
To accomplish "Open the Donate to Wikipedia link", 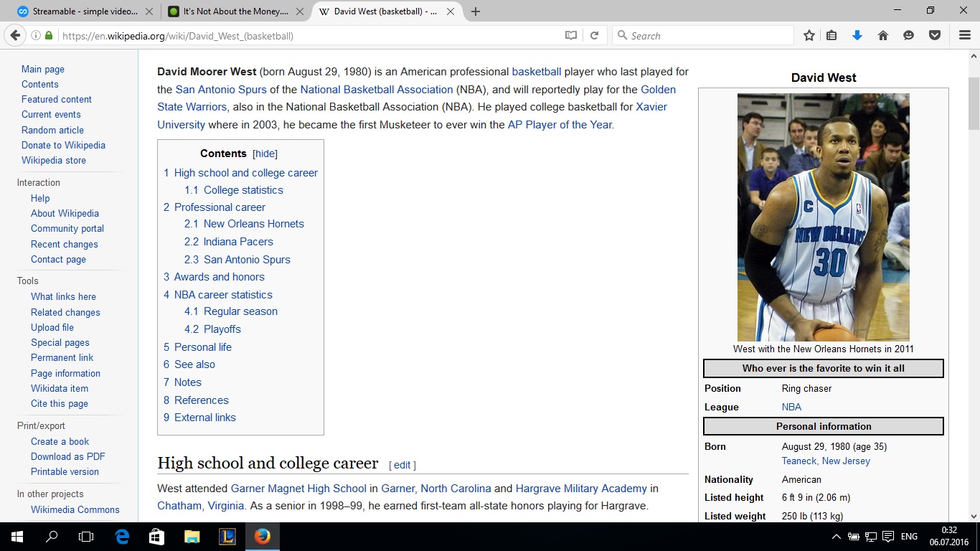I will (x=63, y=145).
